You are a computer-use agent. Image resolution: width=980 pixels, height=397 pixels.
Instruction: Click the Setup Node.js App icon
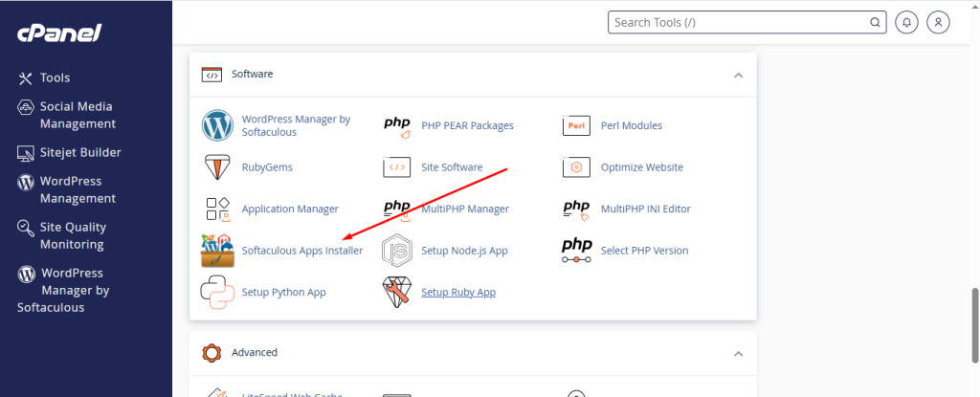tap(396, 251)
